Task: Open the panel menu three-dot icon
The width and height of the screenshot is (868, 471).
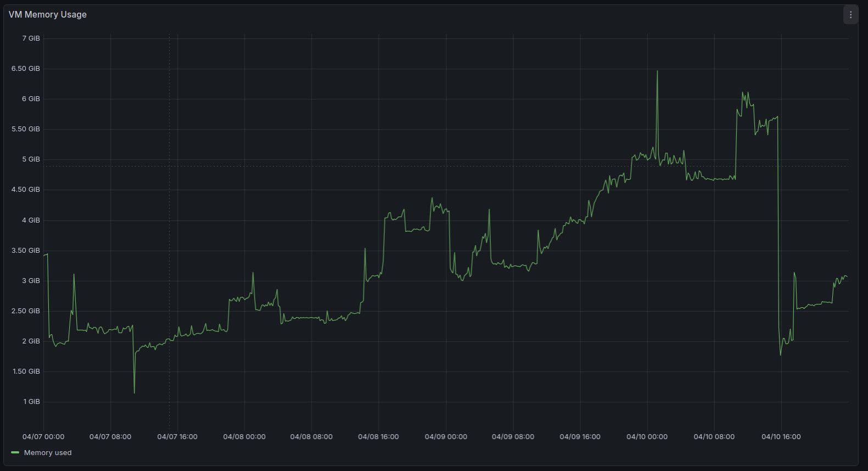Action: click(850, 15)
